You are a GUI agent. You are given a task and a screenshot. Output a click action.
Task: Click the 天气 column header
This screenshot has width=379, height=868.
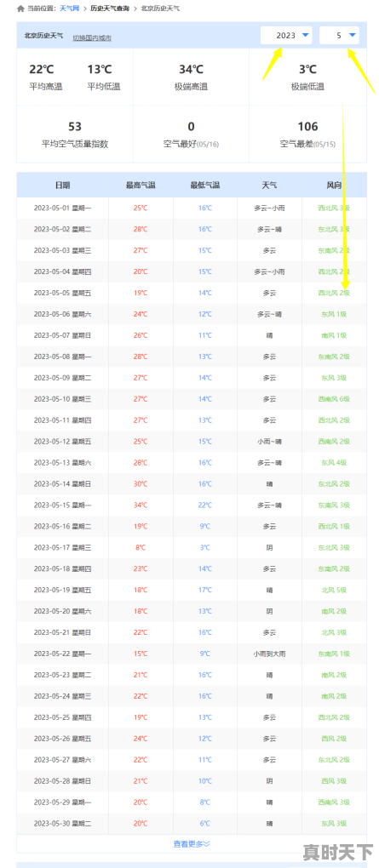pyautogui.click(x=269, y=185)
